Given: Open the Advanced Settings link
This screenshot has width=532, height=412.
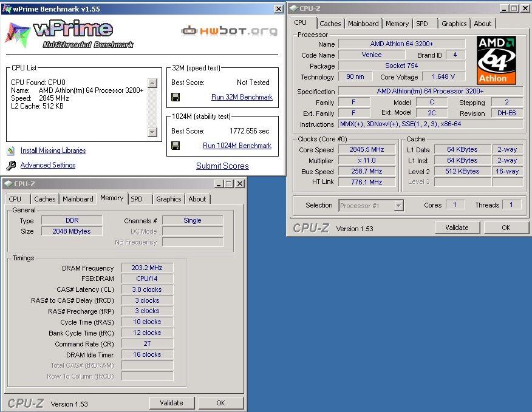Looking at the screenshot, I should point(48,165).
